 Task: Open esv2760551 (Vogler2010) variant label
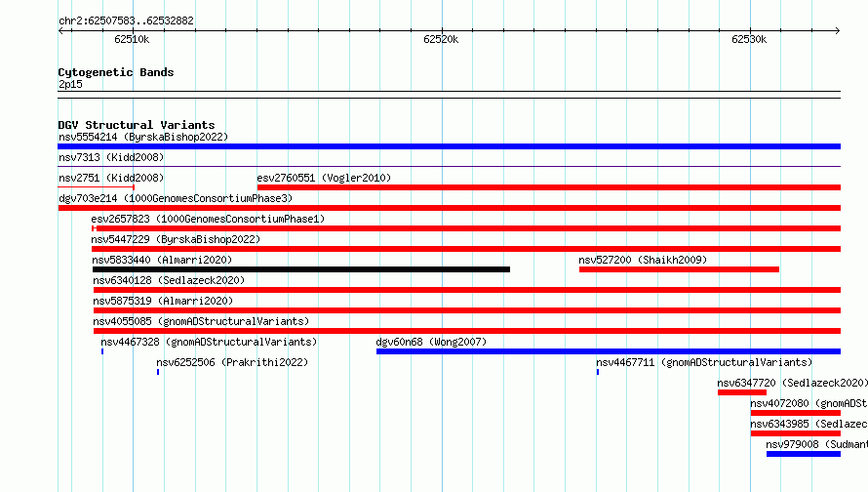pos(324,178)
